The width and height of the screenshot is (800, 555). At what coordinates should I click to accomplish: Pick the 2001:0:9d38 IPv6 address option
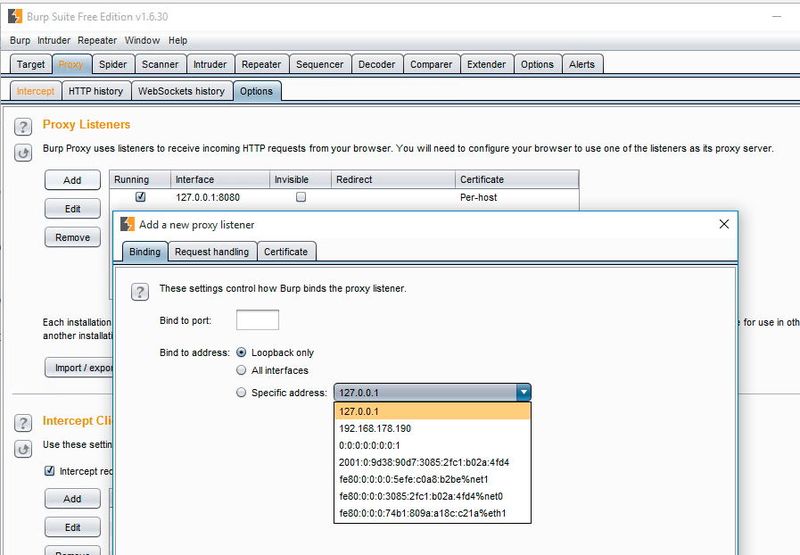(x=433, y=462)
